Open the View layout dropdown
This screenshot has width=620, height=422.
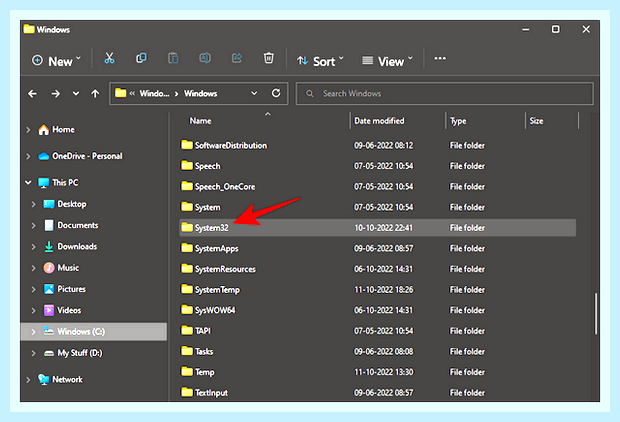coord(387,61)
